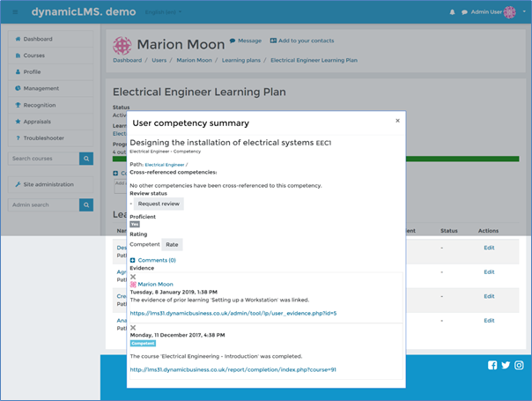The width and height of the screenshot is (532, 401).
Task: Click Learning plans in the breadcrumb
Action: point(241,60)
